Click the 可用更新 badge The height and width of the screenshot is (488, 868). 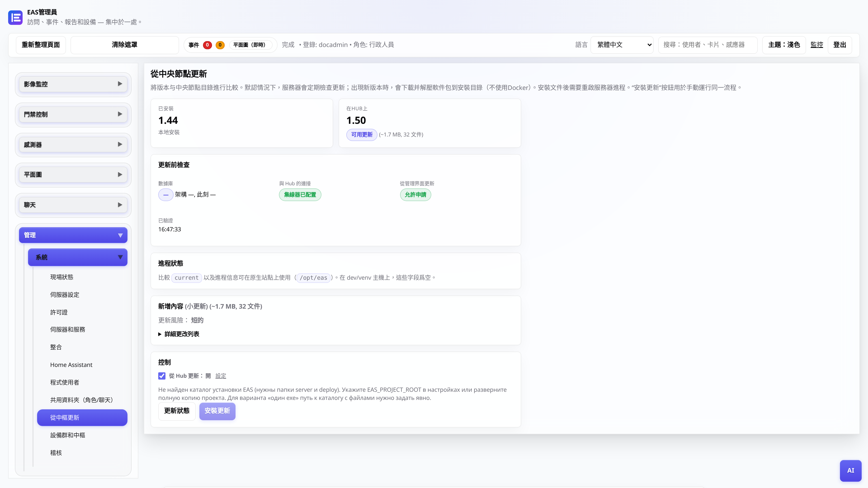pos(362,135)
